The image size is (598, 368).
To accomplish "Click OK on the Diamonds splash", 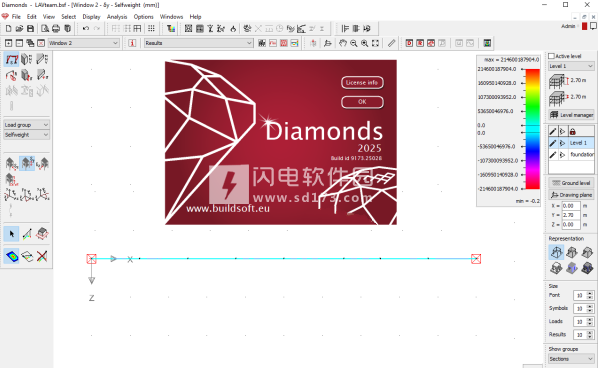I will pyautogui.click(x=362, y=102).
